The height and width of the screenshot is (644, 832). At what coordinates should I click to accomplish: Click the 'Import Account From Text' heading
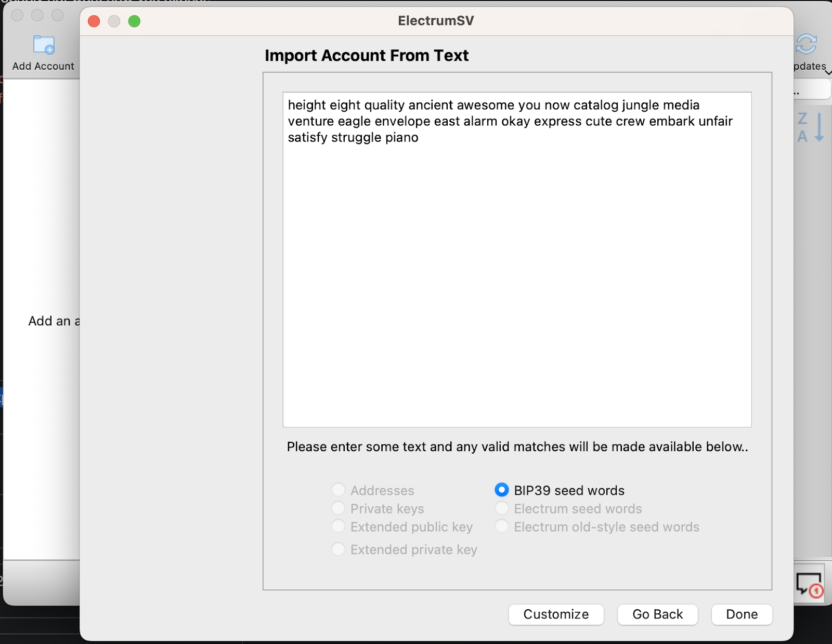[x=367, y=56]
